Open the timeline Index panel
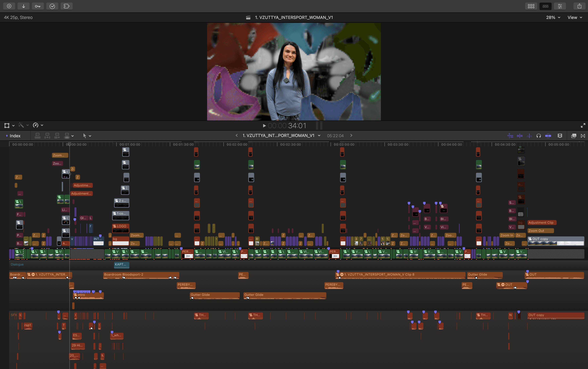This screenshot has height=369, width=588. tap(15, 136)
